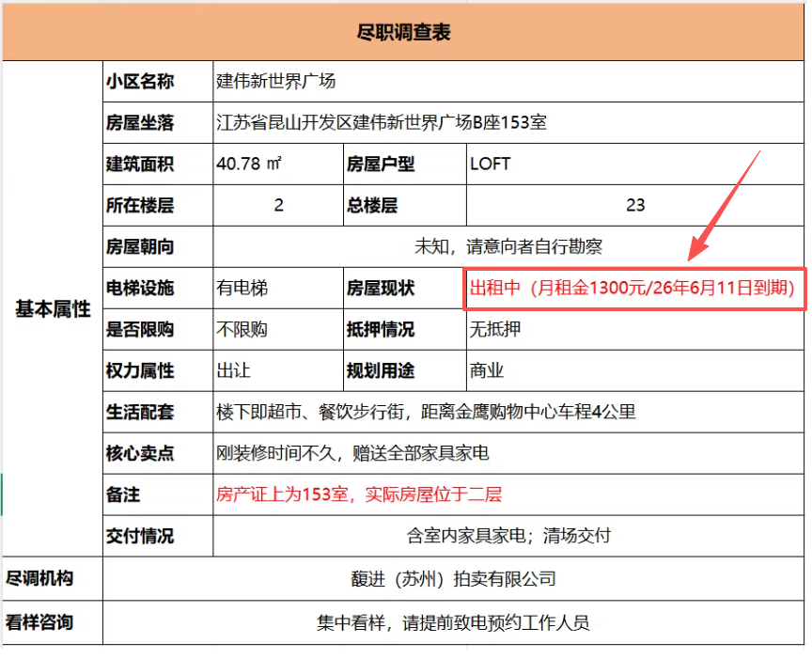Click the 40.78 ㎡ building area cell
Image resolution: width=812 pixels, height=659 pixels.
[249, 164]
